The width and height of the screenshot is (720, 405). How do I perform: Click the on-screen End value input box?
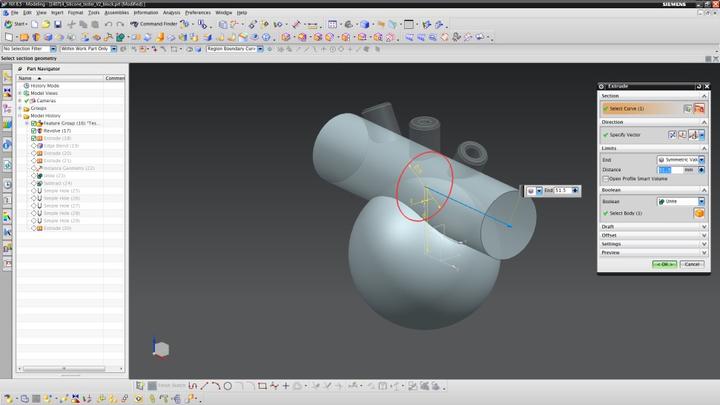click(562, 191)
